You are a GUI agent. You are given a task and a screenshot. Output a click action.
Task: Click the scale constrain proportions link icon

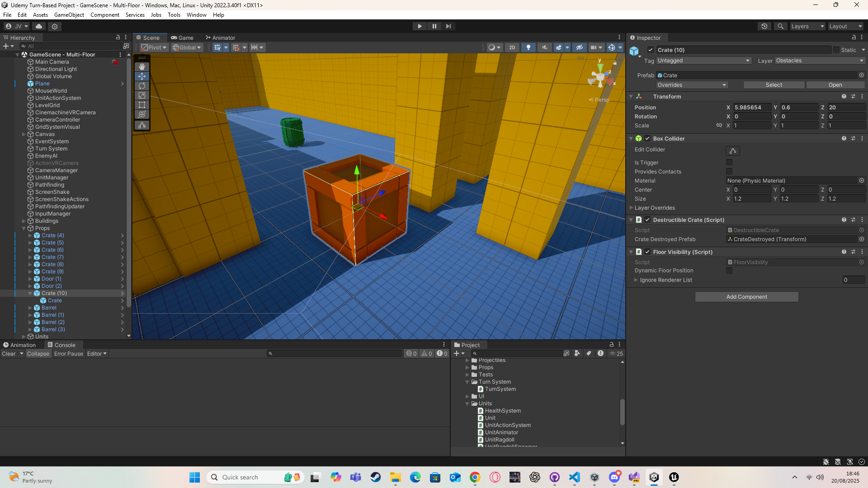click(x=719, y=125)
